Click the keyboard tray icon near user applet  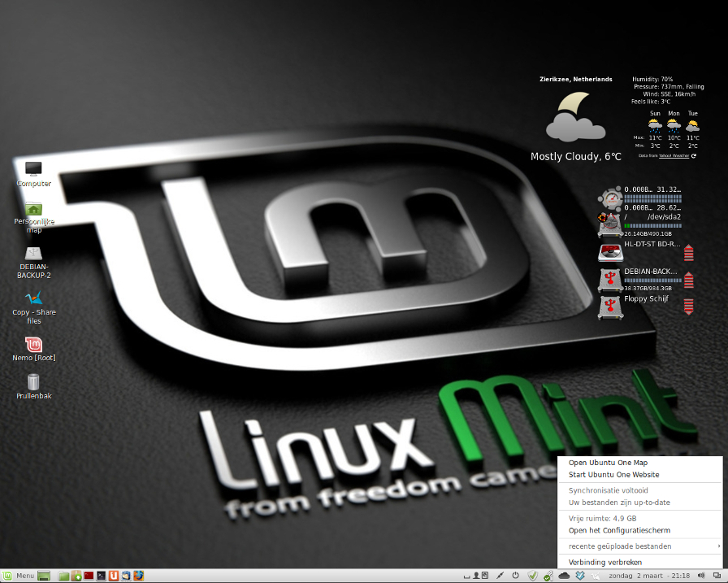pos(467,576)
